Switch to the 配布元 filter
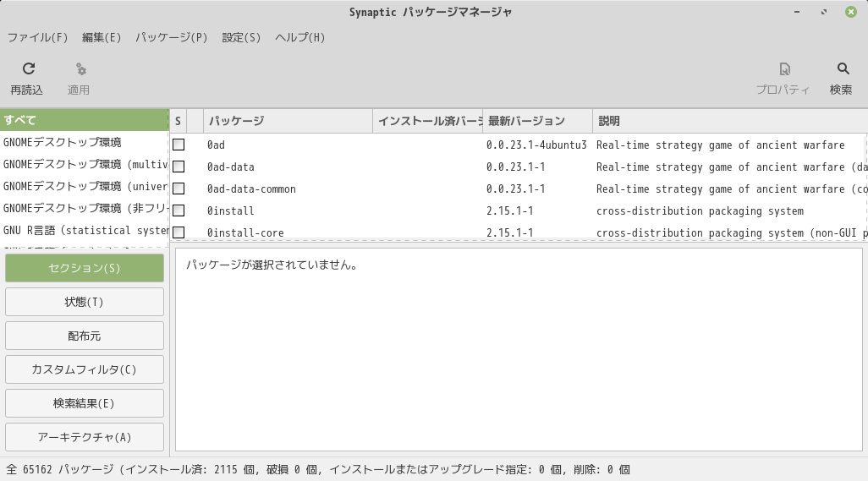This screenshot has height=481, width=868. 85,336
